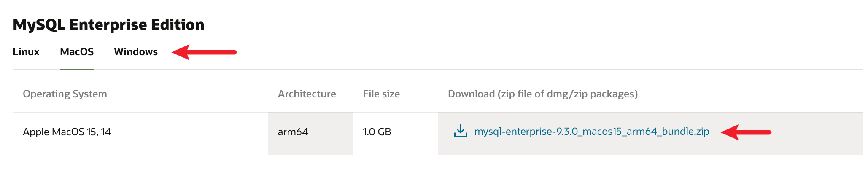The image size is (868, 188).
Task: Click the red arrow beside zip link
Action: [x=746, y=132]
